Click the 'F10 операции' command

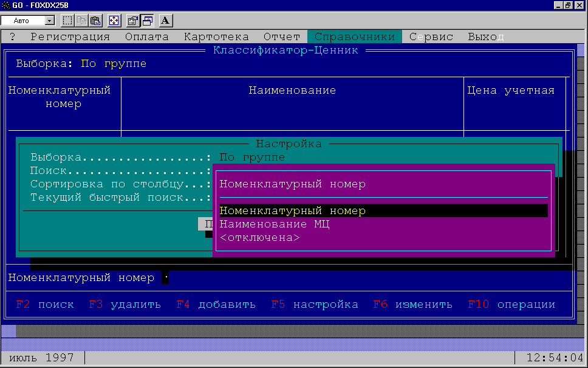point(511,304)
